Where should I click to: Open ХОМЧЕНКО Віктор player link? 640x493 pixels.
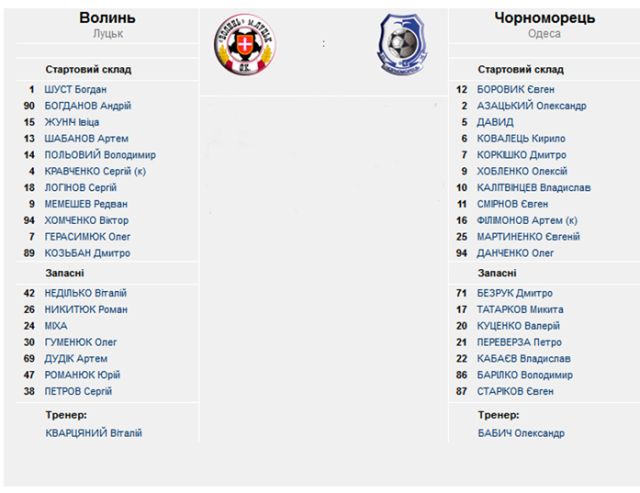pos(87,220)
